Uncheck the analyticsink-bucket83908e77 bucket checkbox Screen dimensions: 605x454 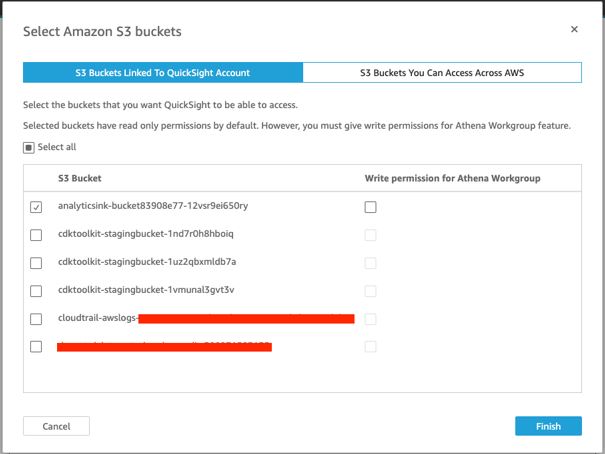(x=36, y=207)
